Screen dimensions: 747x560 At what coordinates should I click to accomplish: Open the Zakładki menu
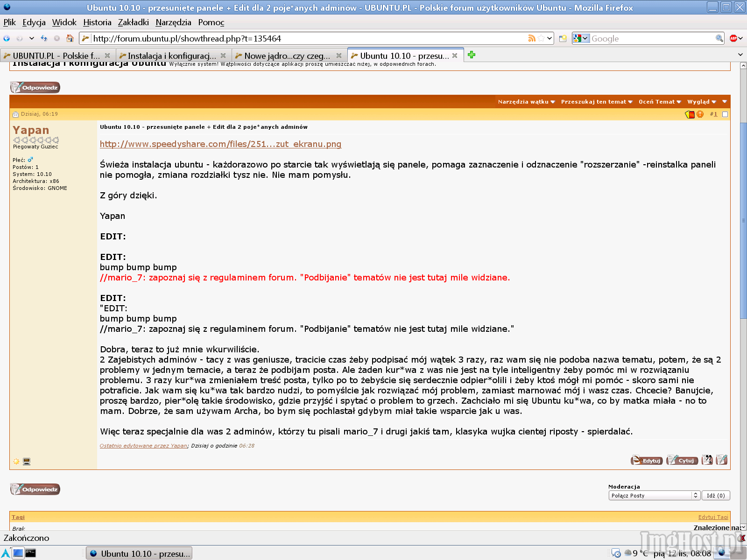click(134, 22)
